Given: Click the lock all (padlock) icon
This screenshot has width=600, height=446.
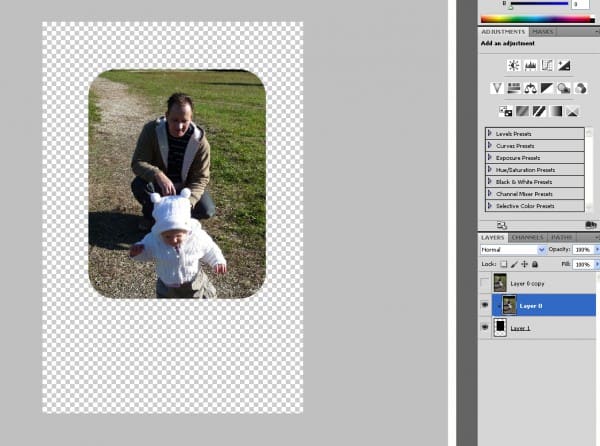Looking at the screenshot, I should point(536,263).
